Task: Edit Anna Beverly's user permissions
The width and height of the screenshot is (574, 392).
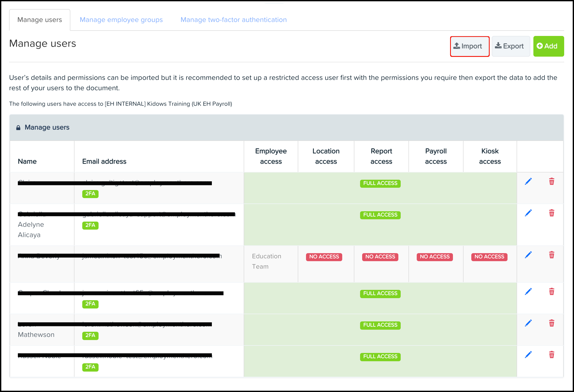Action: 528,254
